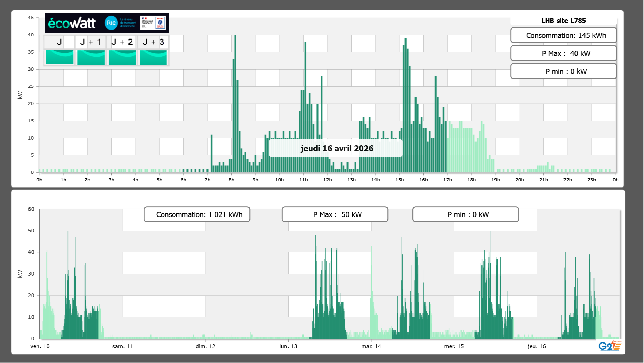Screen dimensions: 644x363
Task: Click the Rte round logo
Action: coord(111,23)
